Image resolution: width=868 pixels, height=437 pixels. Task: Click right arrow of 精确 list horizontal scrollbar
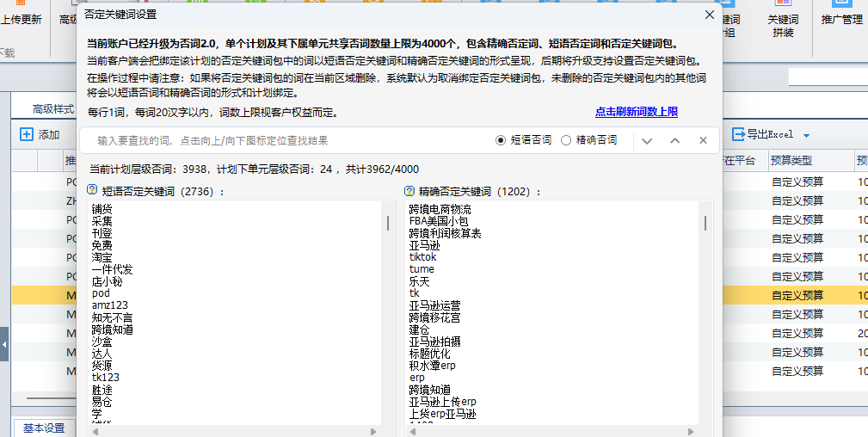[691, 432]
